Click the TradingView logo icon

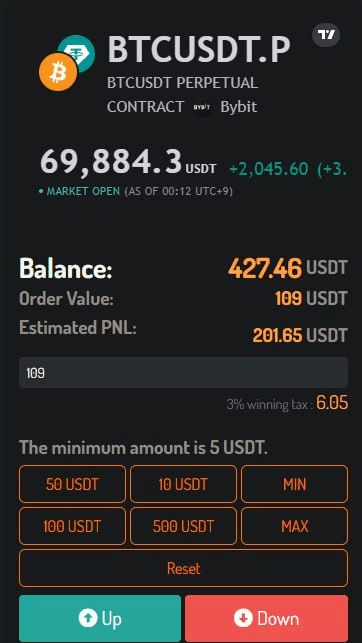(x=326, y=35)
